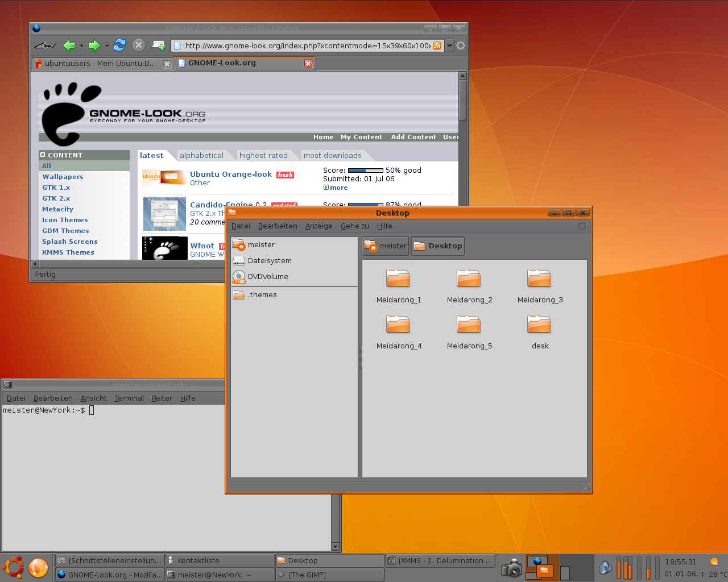Open a new tab via toolbar icon
The height and width of the screenshot is (582, 728).
click(159, 45)
